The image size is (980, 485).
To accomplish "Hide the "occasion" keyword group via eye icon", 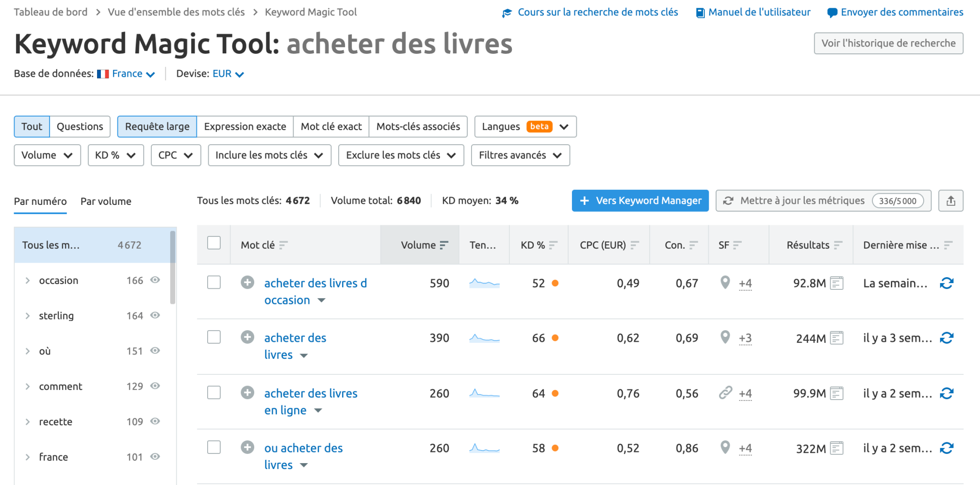I will point(155,280).
